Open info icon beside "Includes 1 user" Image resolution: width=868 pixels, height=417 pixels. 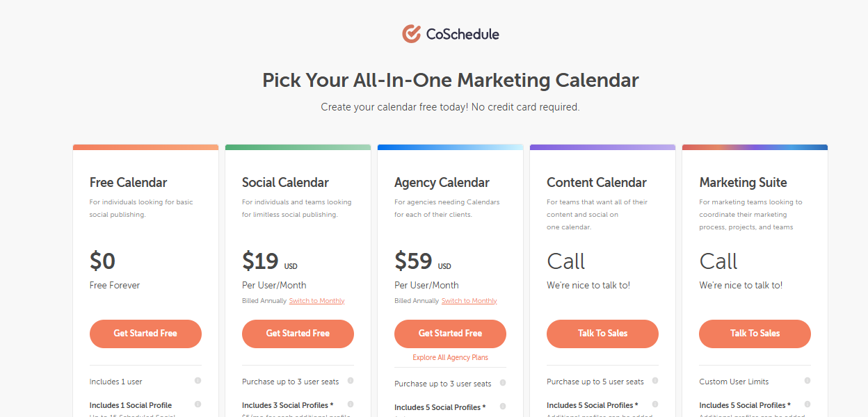click(x=198, y=381)
